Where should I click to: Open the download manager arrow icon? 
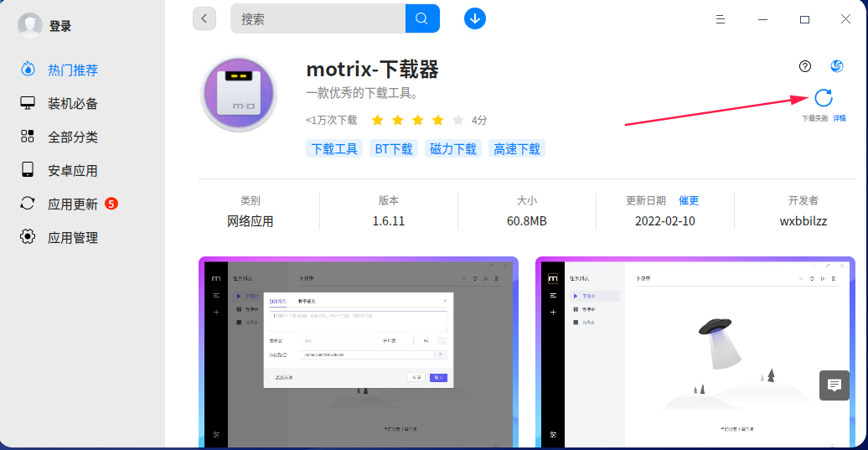pos(475,18)
